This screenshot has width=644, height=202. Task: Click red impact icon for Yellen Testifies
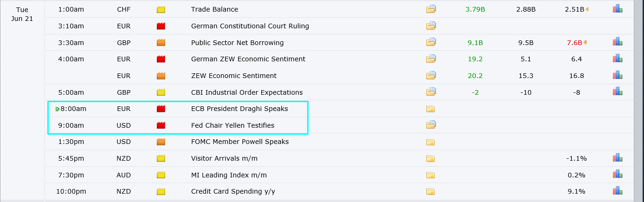pos(161,125)
